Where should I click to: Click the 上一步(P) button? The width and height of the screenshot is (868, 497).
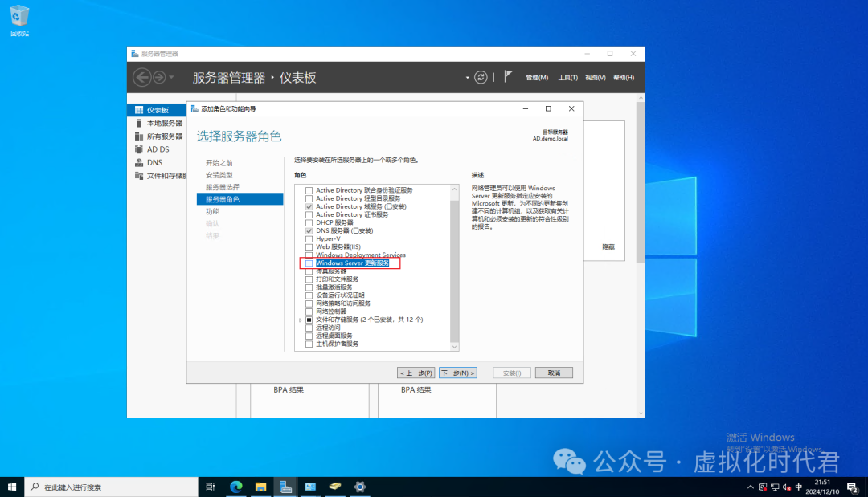coord(416,373)
